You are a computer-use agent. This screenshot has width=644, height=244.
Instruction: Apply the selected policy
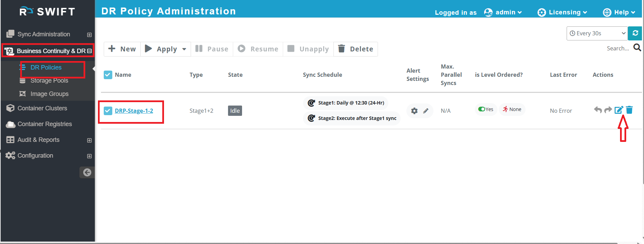(161, 49)
